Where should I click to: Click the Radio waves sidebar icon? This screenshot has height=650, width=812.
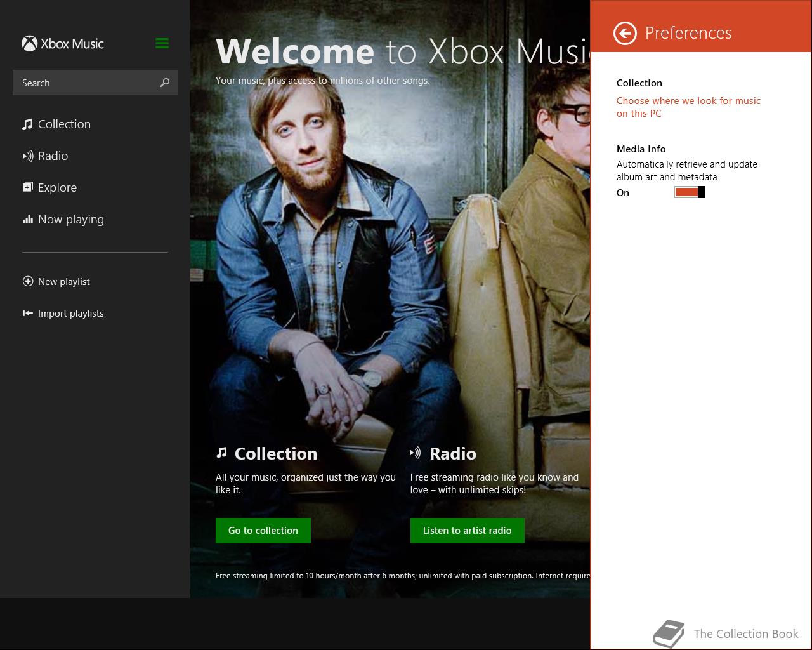coord(28,156)
